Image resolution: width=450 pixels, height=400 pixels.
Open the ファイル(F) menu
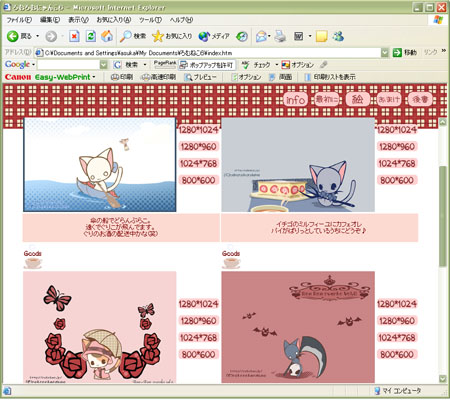click(19, 20)
